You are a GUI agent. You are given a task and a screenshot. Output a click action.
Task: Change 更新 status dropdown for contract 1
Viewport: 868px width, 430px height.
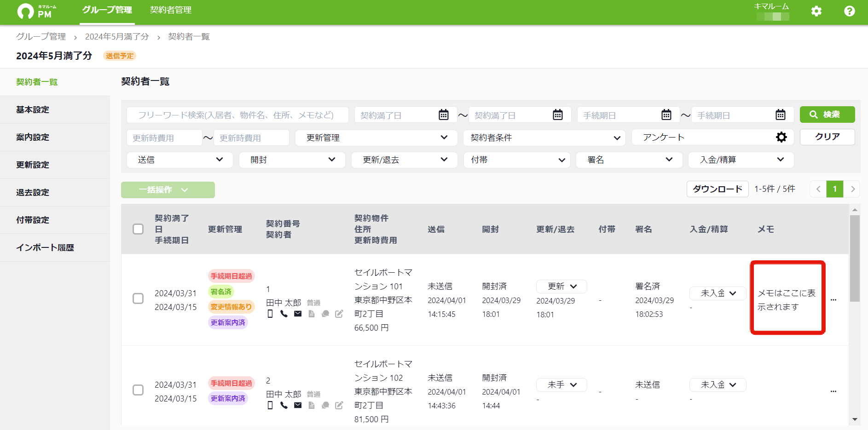point(561,286)
